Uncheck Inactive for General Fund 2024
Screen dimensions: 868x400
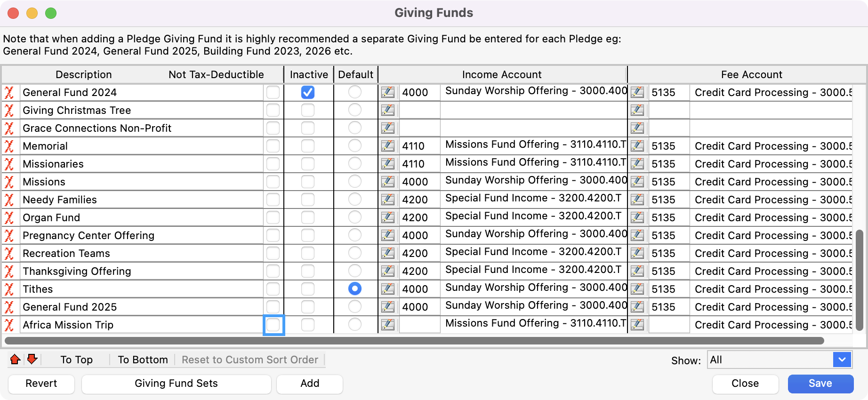308,92
